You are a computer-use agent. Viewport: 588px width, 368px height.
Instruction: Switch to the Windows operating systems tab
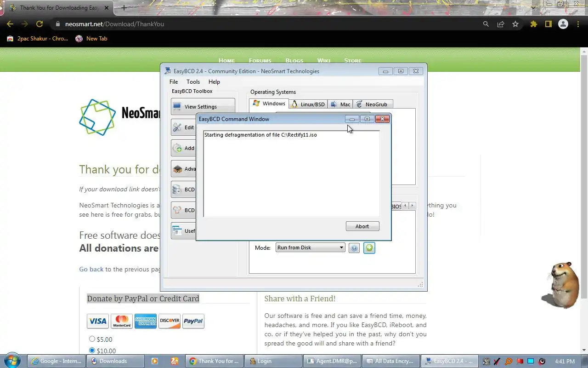coord(269,103)
